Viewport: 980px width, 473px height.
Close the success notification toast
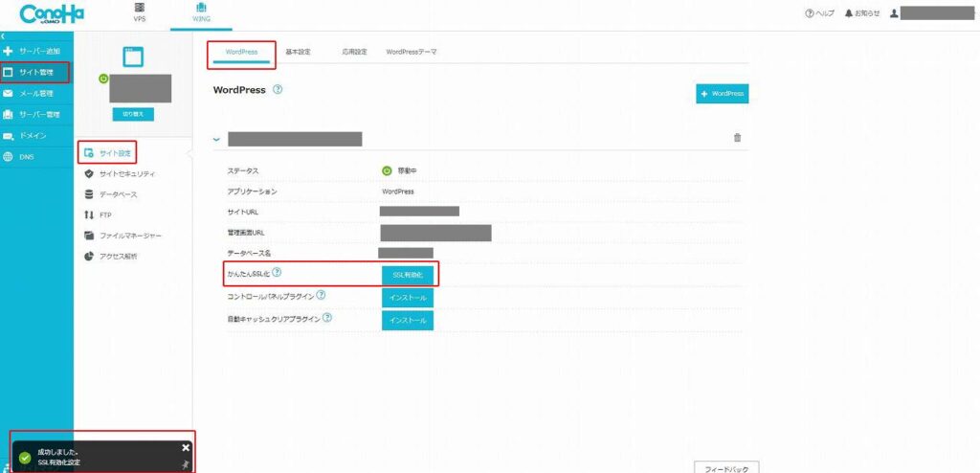click(185, 447)
